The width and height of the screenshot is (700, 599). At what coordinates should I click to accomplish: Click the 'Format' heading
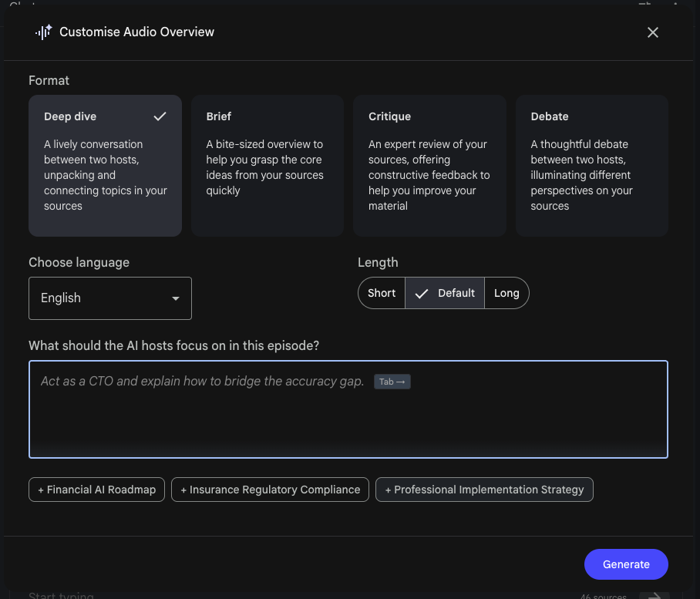pyautogui.click(x=49, y=80)
